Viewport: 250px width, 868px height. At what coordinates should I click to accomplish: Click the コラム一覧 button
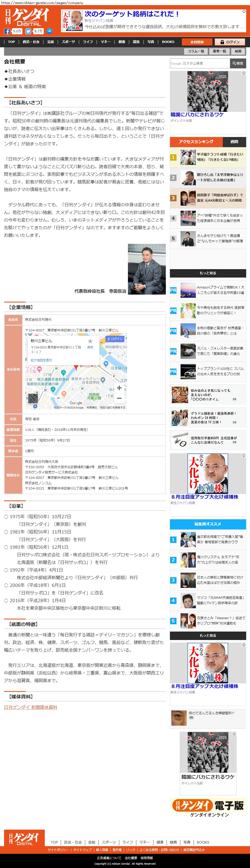pyautogui.click(x=196, y=51)
